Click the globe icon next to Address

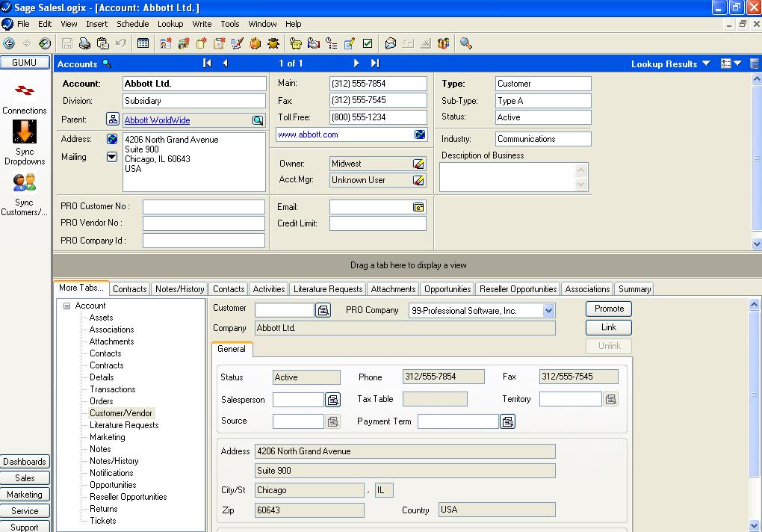(x=112, y=139)
